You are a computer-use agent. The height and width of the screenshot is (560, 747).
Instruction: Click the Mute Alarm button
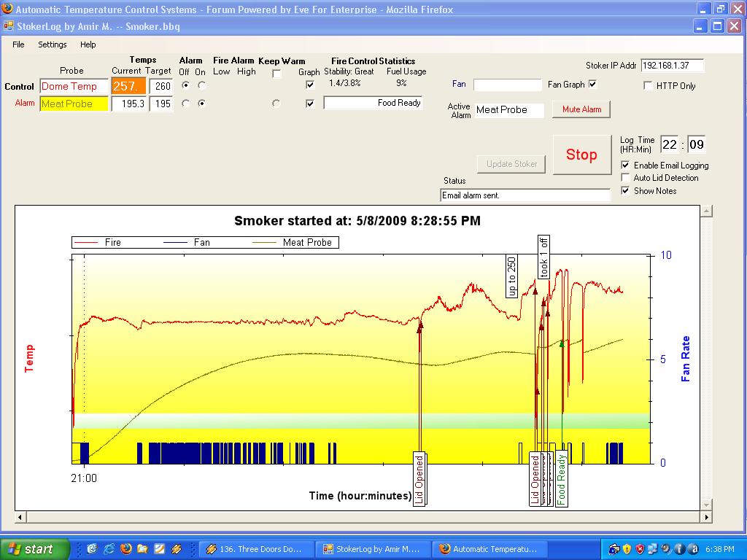pos(581,109)
